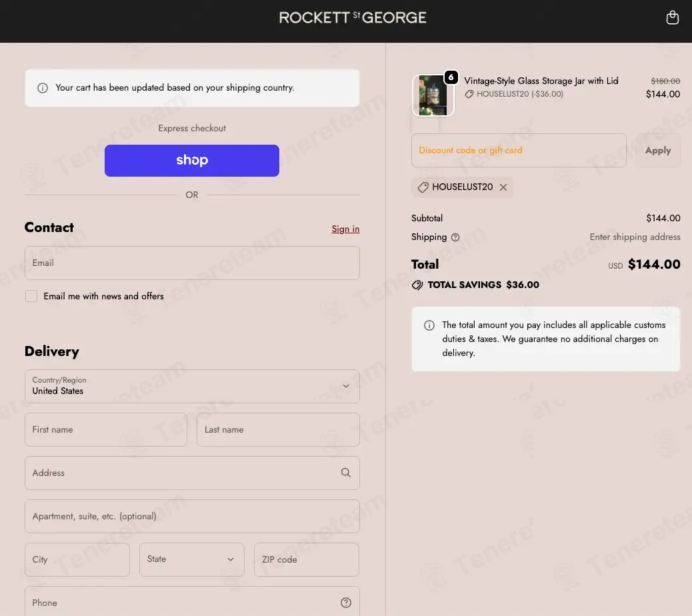This screenshot has width=692, height=616.
Task: Click the Delivery section heading
Action: coord(51,351)
